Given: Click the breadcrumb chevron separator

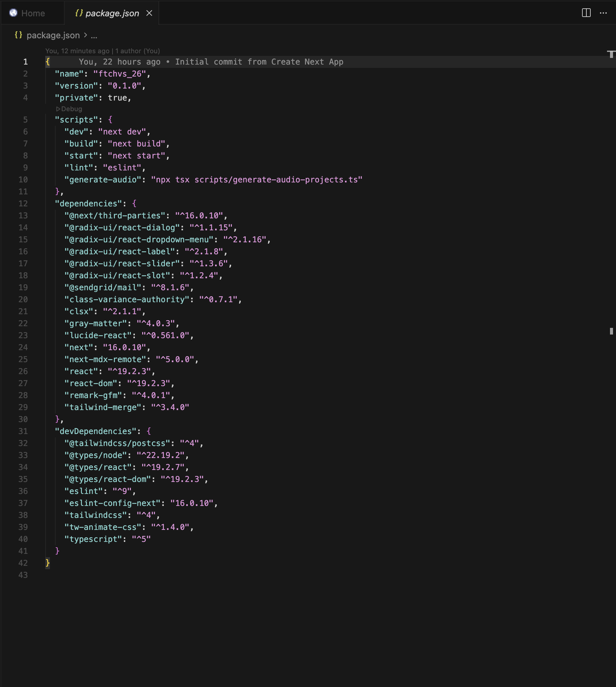Looking at the screenshot, I should click(85, 35).
